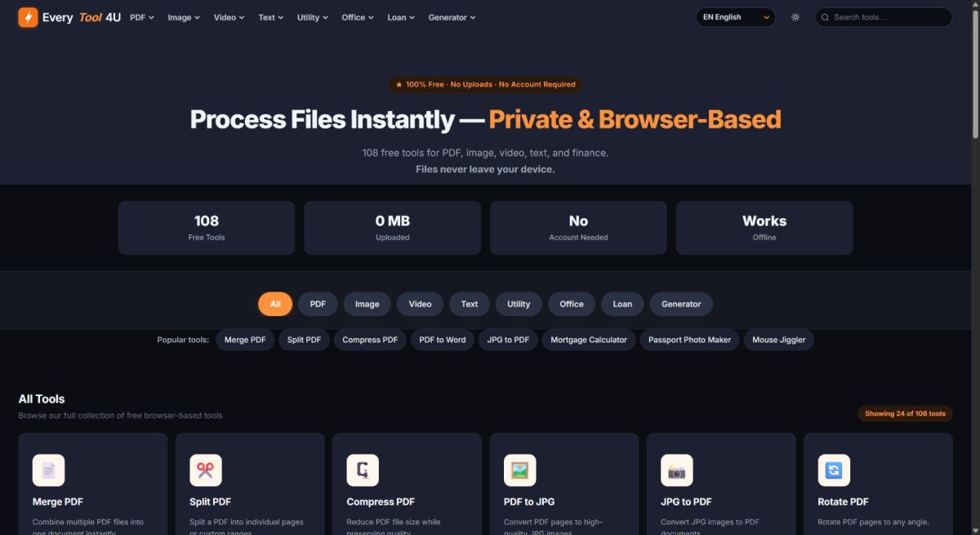The image size is (980, 535).
Task: Expand the Utility menu in the navbar
Action: 313,17
